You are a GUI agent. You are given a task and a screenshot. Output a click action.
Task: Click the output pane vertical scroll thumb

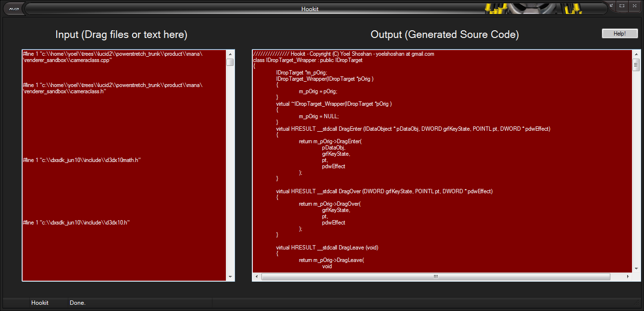tap(636, 66)
